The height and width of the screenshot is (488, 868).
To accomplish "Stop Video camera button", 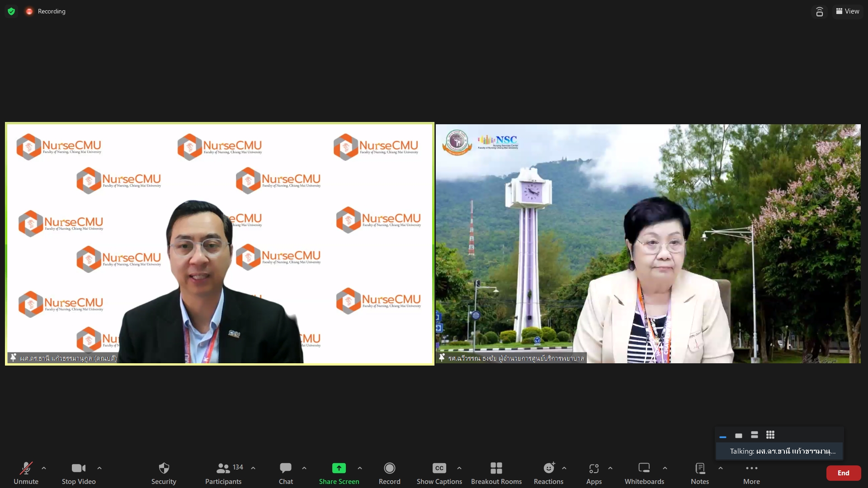I will pyautogui.click(x=79, y=473).
